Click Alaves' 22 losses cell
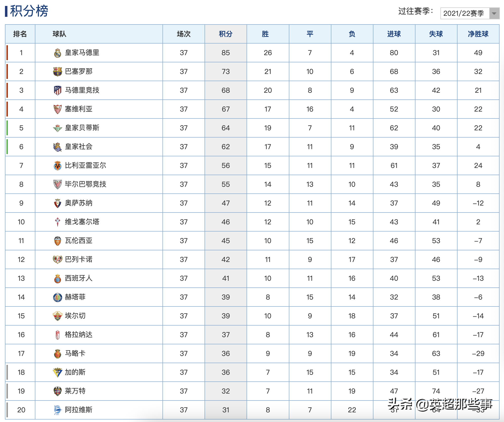 352,410
